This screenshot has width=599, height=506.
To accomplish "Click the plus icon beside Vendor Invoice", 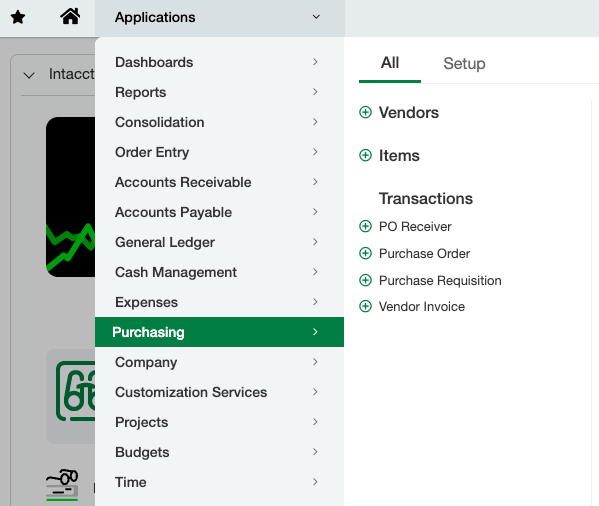I will point(365,306).
